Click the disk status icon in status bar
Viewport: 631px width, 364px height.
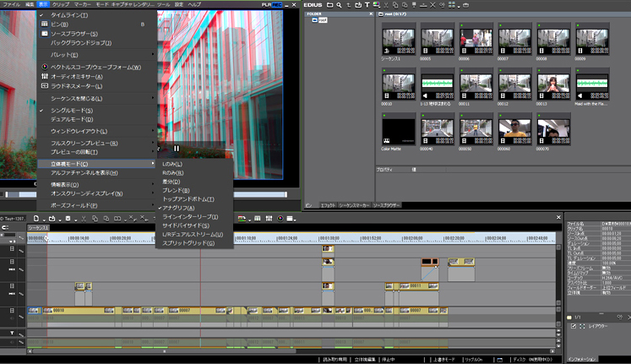coord(500,359)
